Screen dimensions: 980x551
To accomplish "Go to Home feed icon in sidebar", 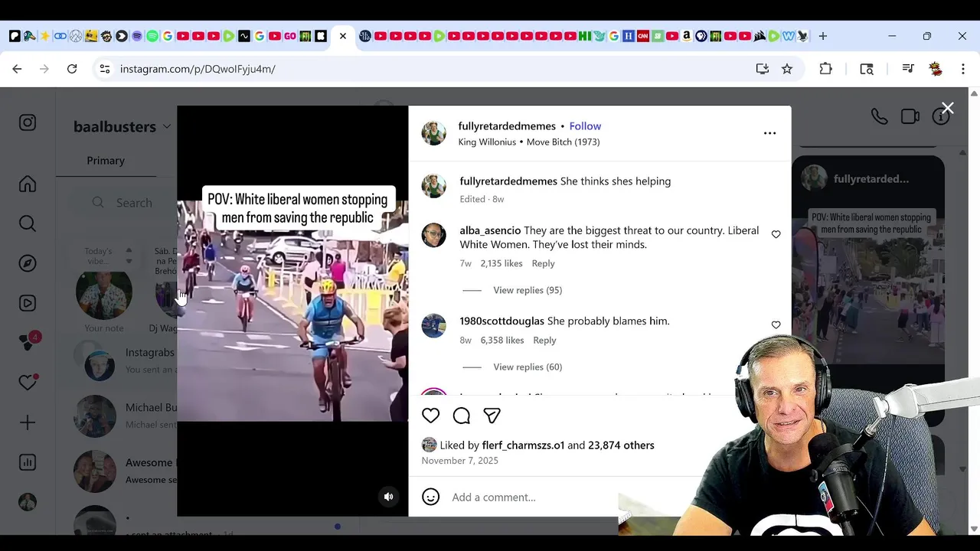I will tap(28, 184).
